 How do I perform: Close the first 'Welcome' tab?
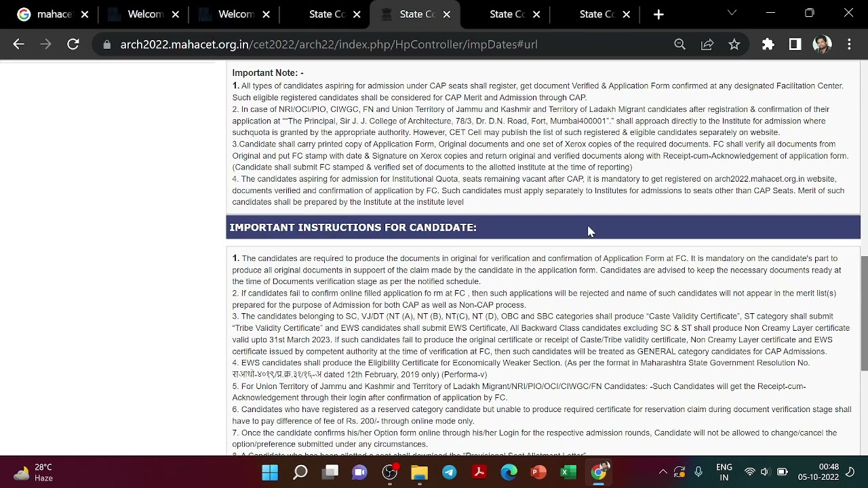pyautogui.click(x=175, y=14)
